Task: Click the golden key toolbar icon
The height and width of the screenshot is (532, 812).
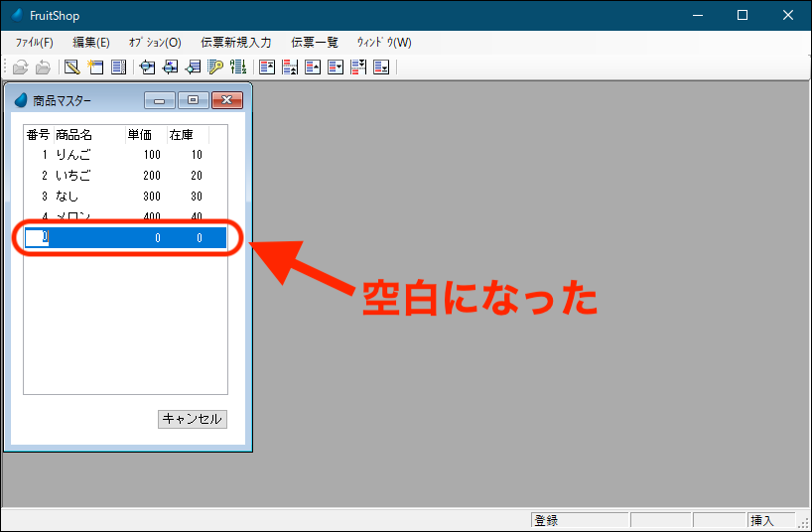Action: pos(215,67)
